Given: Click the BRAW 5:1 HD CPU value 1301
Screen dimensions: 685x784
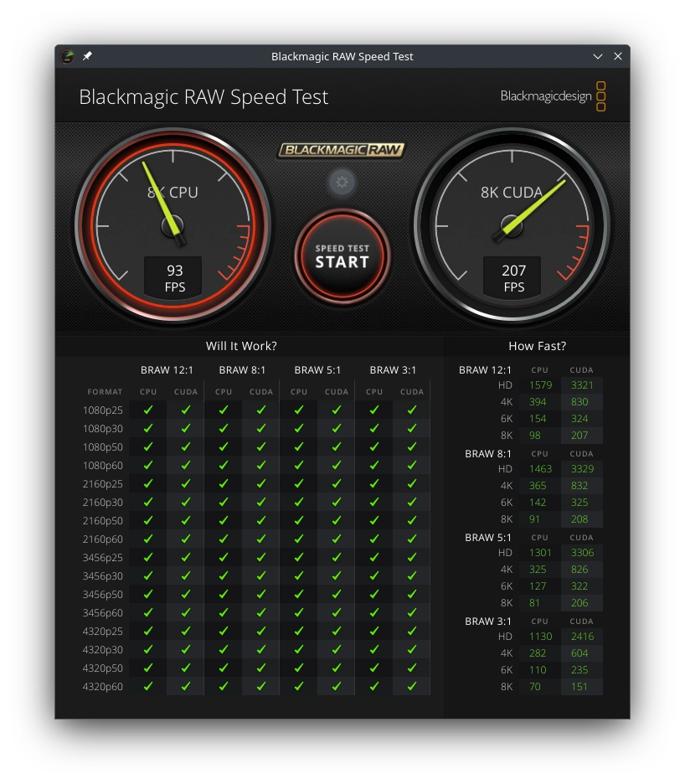Looking at the screenshot, I should (540, 553).
